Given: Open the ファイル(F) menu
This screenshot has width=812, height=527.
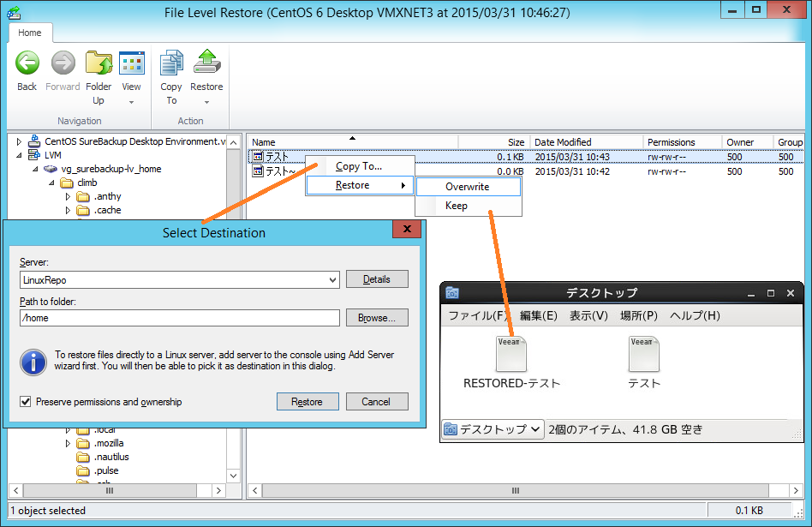Looking at the screenshot, I should 477,315.
